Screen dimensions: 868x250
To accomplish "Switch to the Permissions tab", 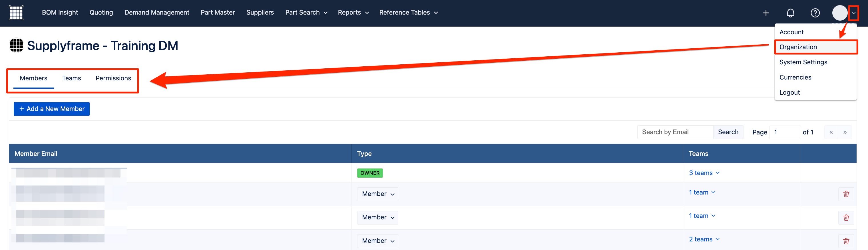I will tap(113, 78).
